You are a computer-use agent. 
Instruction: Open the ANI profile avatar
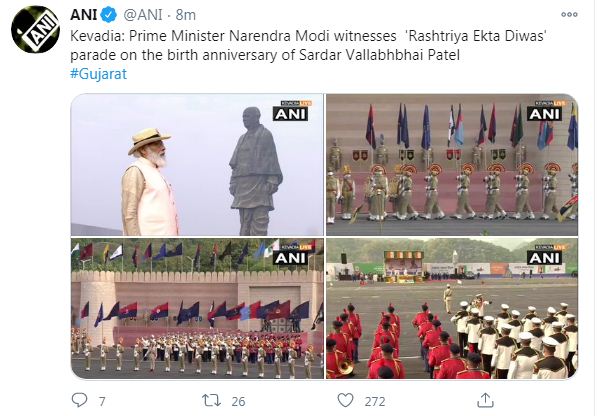[35, 29]
